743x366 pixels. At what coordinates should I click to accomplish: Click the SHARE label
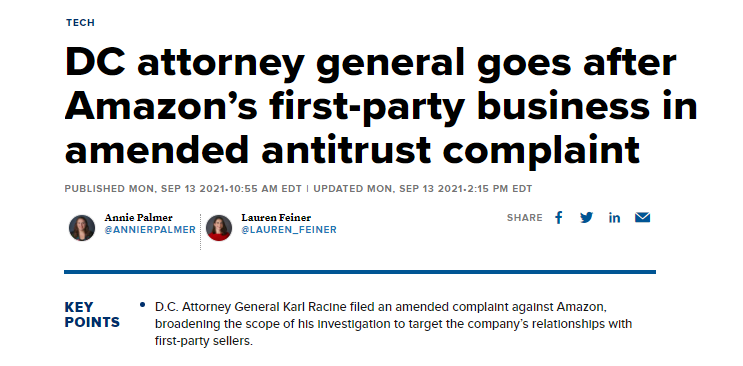click(525, 218)
